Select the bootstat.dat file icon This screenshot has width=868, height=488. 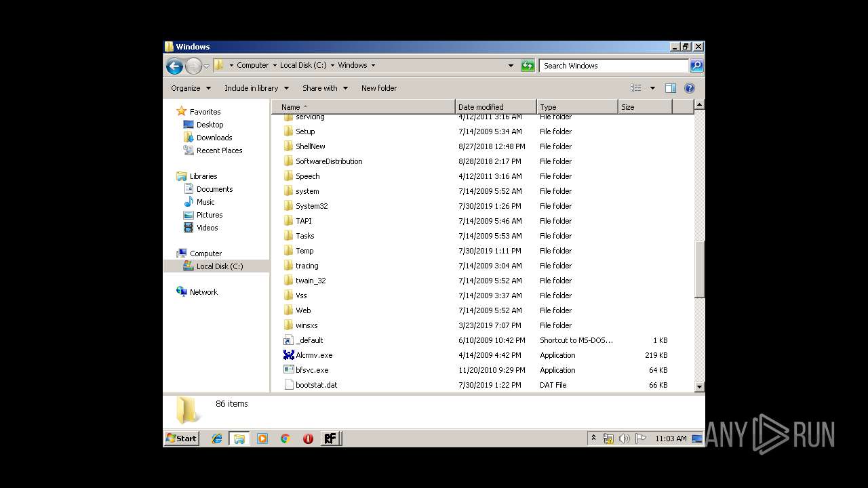[288, 385]
